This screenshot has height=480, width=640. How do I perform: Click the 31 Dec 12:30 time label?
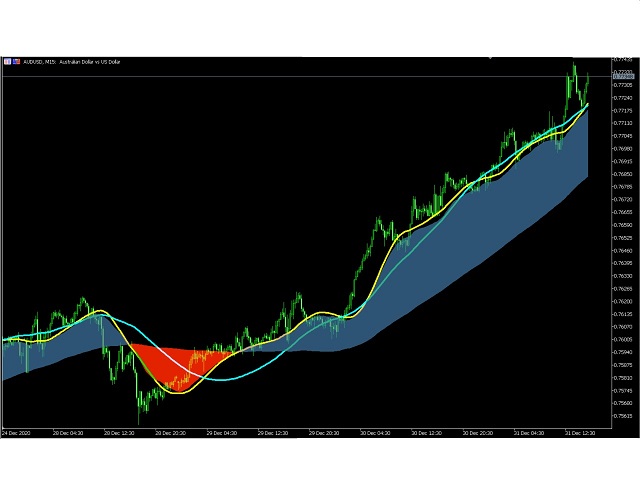[x=580, y=433]
